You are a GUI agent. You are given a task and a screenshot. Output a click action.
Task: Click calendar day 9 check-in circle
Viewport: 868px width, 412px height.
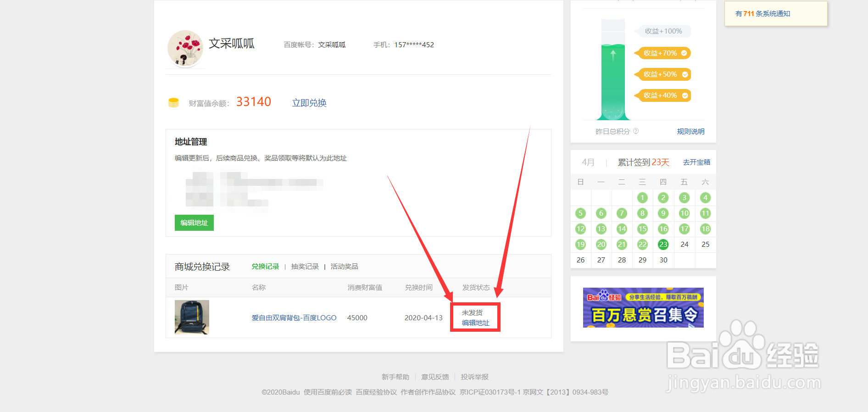(x=663, y=213)
